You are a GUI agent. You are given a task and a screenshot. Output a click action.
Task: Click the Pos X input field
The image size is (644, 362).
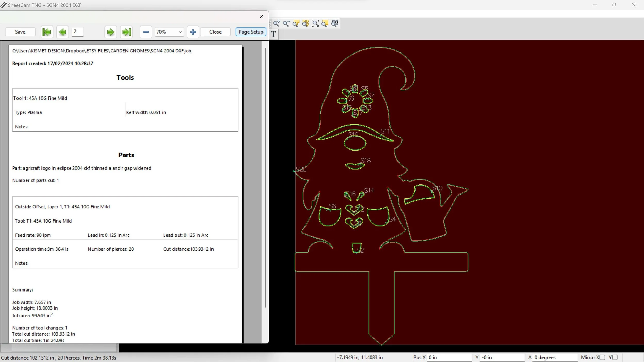click(449, 357)
